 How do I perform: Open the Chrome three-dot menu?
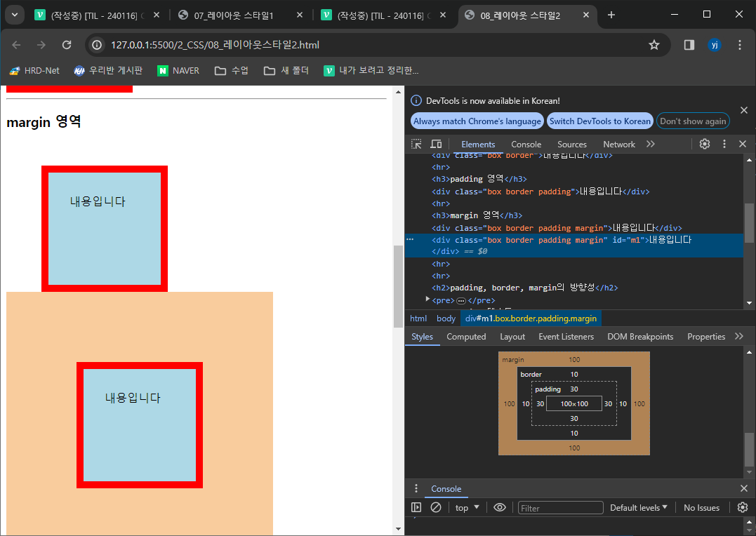pos(740,45)
